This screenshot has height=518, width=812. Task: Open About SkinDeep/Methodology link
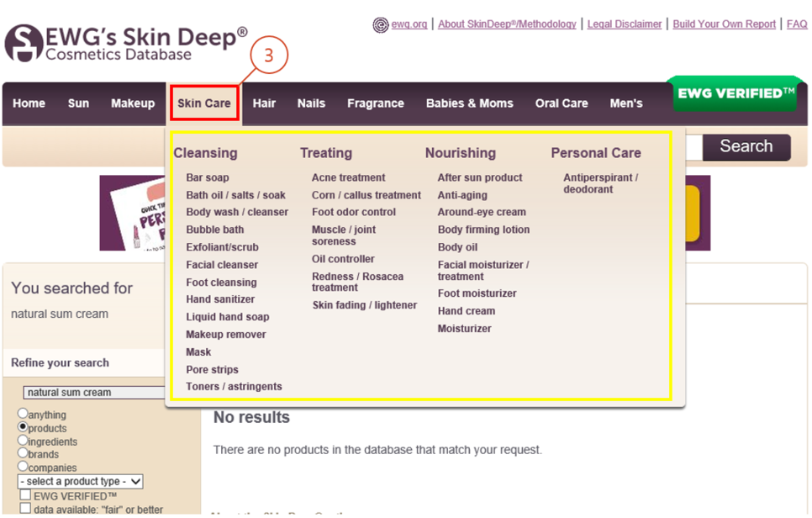(x=507, y=24)
